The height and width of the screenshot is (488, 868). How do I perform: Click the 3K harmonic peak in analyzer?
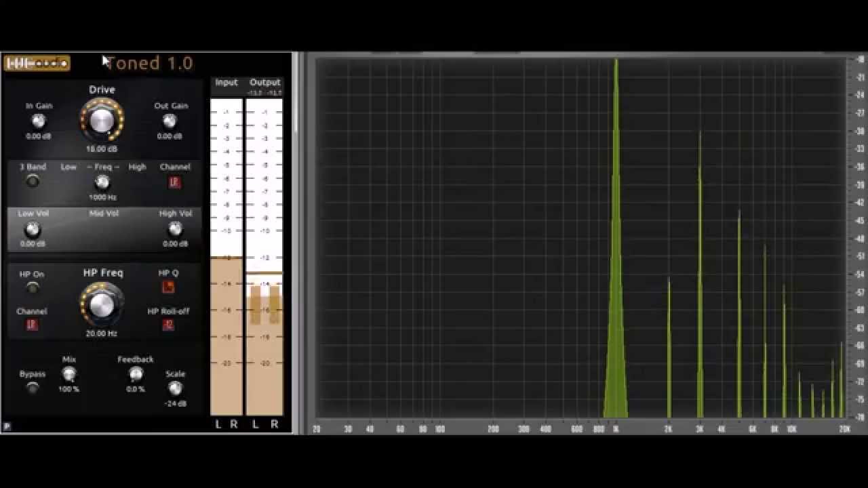700,274
